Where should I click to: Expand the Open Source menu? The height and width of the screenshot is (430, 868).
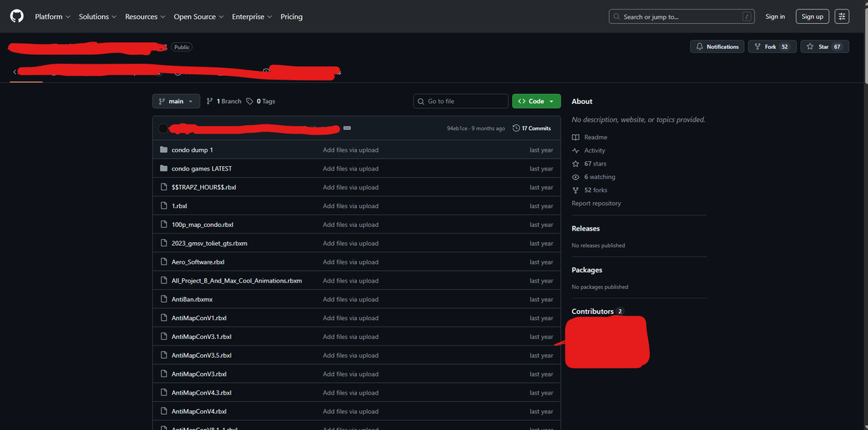coord(199,17)
